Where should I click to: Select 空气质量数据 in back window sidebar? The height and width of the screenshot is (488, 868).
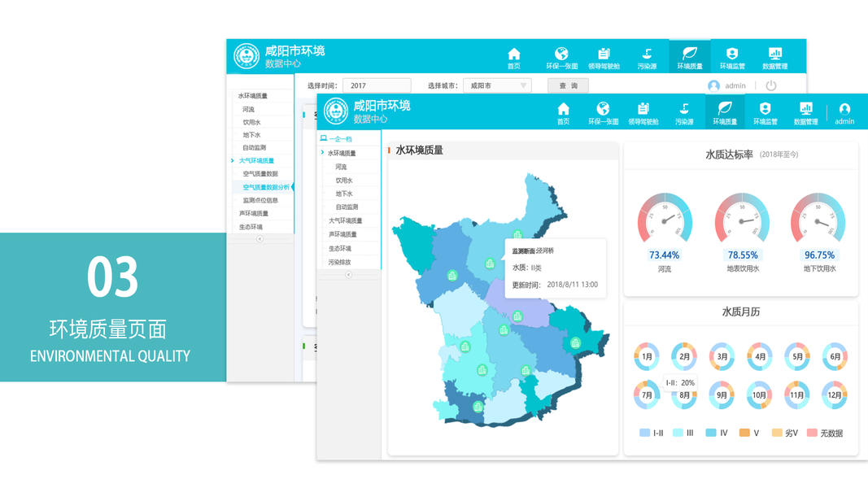pyautogui.click(x=260, y=174)
